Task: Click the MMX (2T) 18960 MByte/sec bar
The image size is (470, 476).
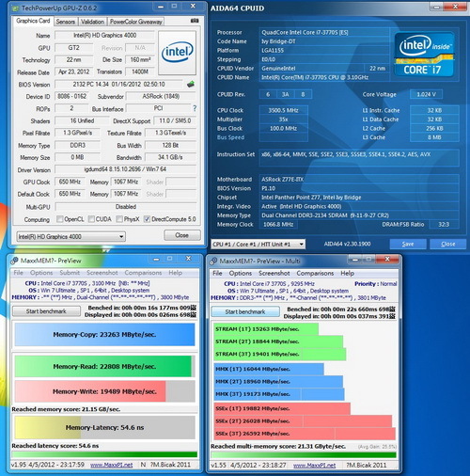Action: pyautogui.click(x=278, y=382)
